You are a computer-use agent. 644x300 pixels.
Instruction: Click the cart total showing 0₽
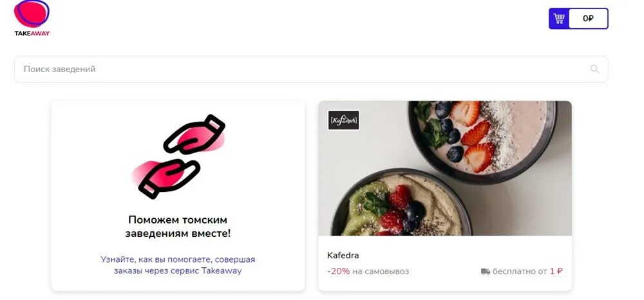click(588, 19)
